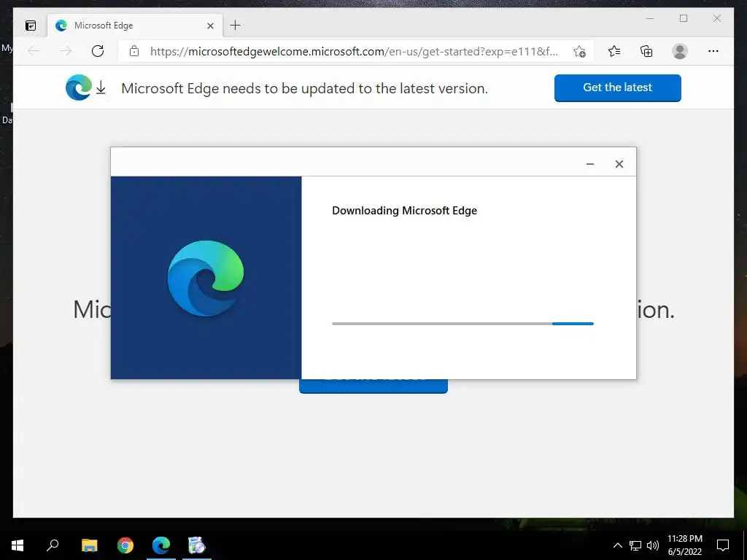This screenshot has width=747, height=560.
Task: Open a new tab with plus button
Action: tap(236, 26)
